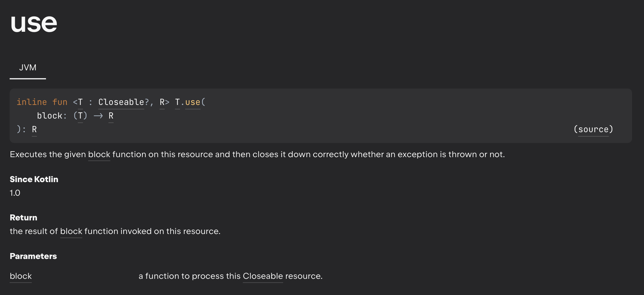Click orange 'use' function name in signature
The width and height of the screenshot is (644, 295).
click(193, 102)
